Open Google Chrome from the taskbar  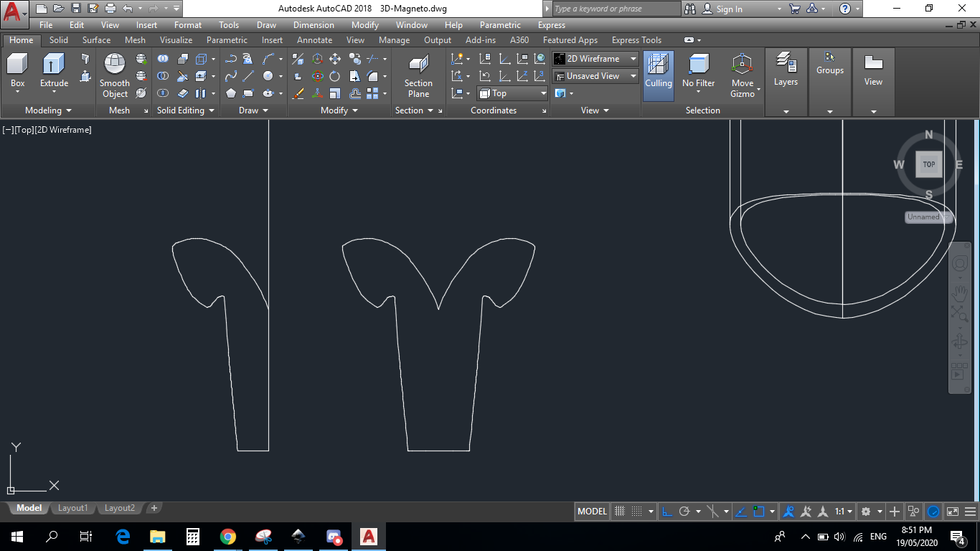point(228,536)
